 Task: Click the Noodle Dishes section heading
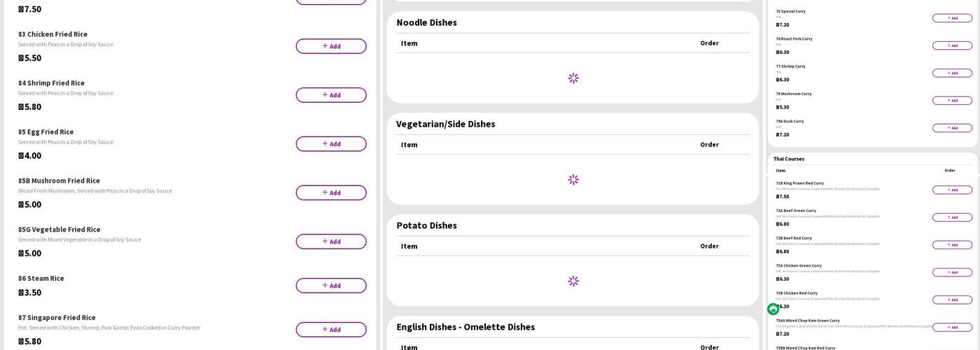tap(426, 22)
